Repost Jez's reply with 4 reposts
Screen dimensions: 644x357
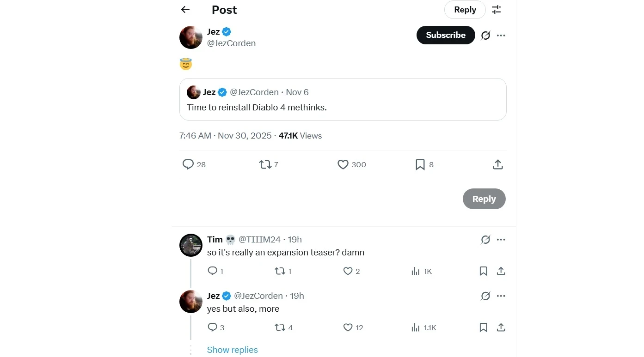coord(280,327)
